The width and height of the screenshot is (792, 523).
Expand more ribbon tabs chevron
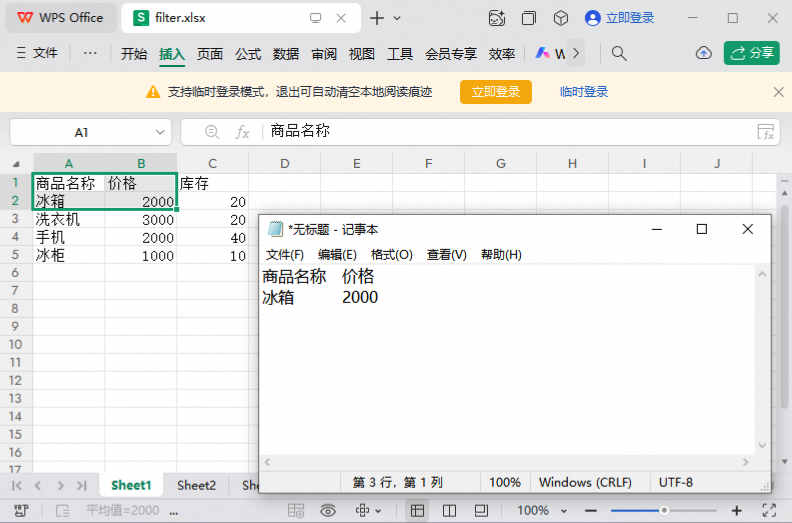pyautogui.click(x=576, y=53)
